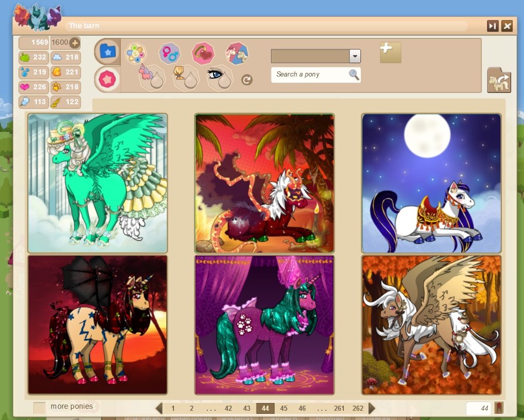Open the folder selection dropdown
Viewport: 524px width, 420px height.
point(355,56)
